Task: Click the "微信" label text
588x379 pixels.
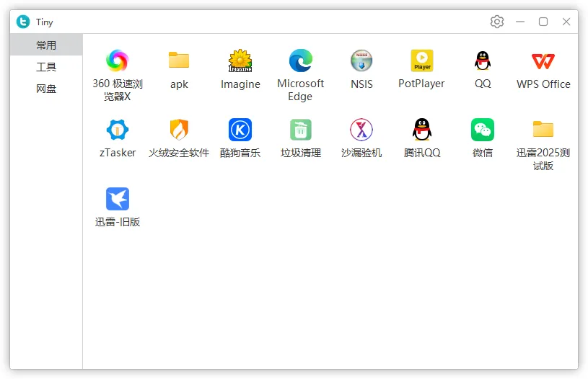Action: (483, 153)
